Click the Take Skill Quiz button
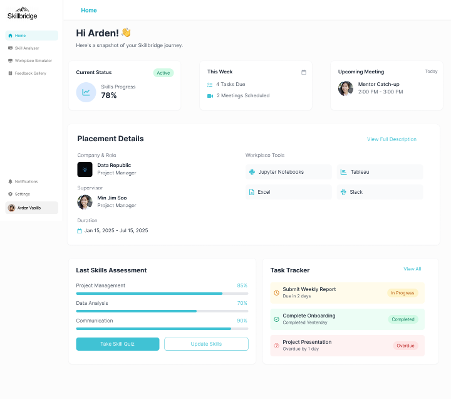451x399 pixels. (118, 344)
